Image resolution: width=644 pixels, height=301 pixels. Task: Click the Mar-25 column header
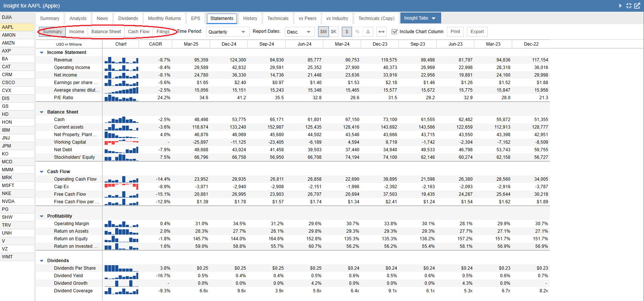191,44
